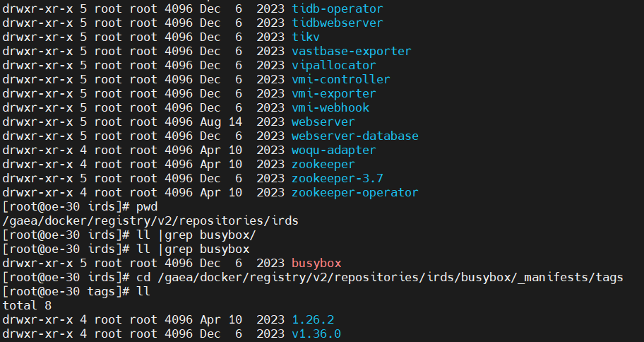Select the tikv directory name
644x342 pixels.
(x=305, y=37)
